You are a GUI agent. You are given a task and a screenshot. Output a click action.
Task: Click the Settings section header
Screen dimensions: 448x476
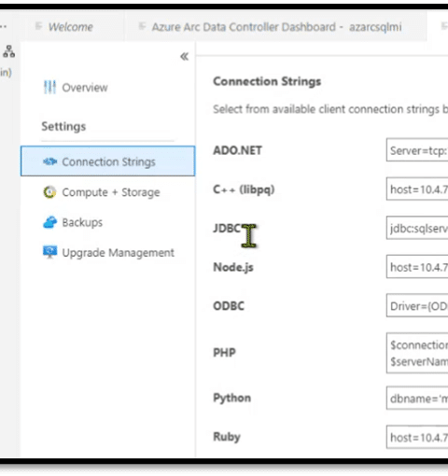63,126
